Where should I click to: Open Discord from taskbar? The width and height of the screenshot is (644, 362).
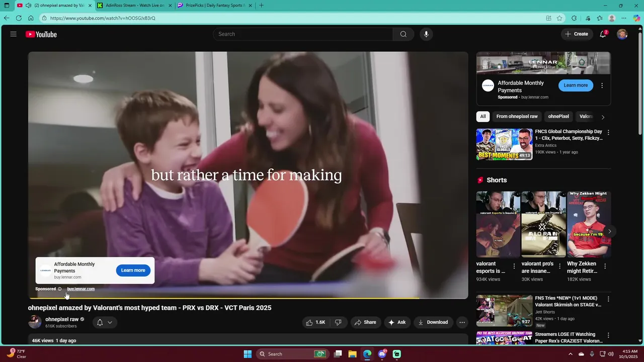point(382,354)
